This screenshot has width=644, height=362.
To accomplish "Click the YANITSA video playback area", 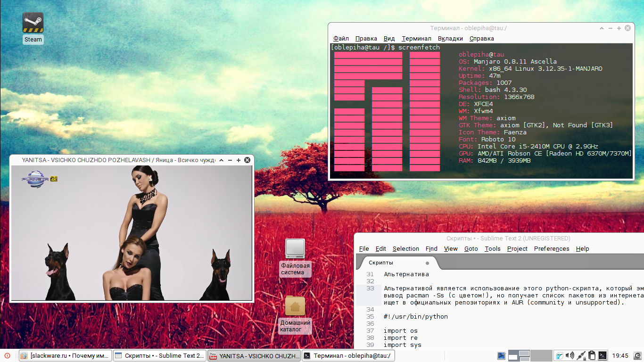I will coord(132,233).
